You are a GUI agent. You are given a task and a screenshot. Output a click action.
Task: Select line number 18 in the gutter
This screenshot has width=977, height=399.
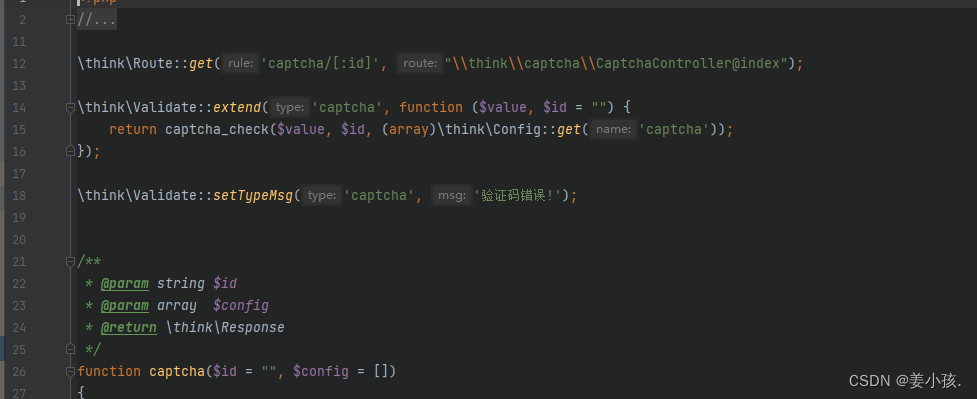[19, 196]
